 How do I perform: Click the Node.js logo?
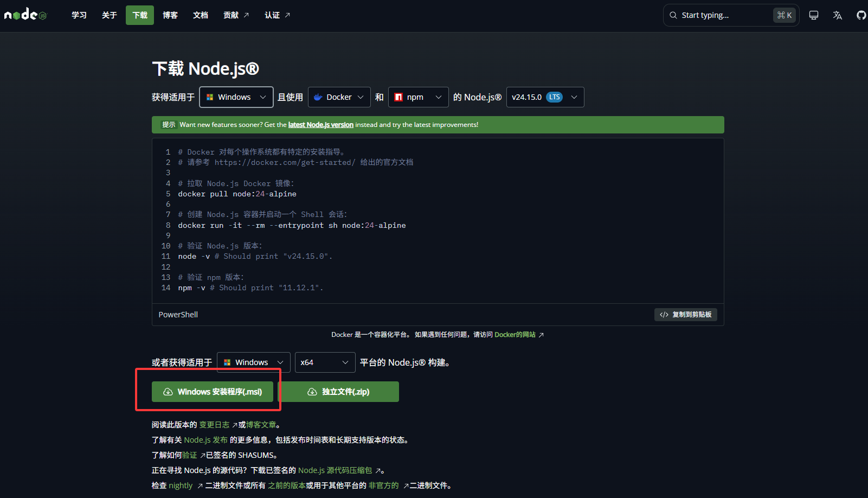[x=25, y=15]
